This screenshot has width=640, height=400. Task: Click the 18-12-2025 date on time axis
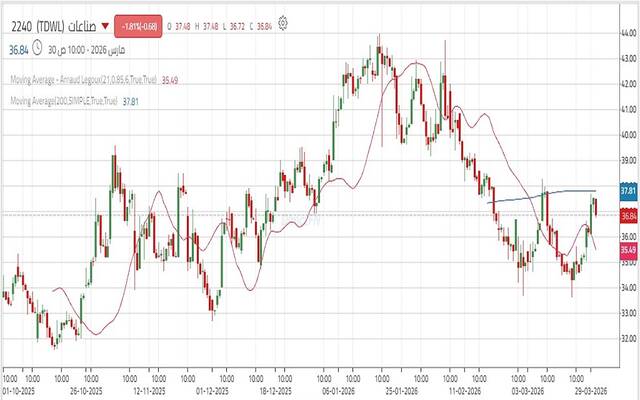tap(275, 392)
